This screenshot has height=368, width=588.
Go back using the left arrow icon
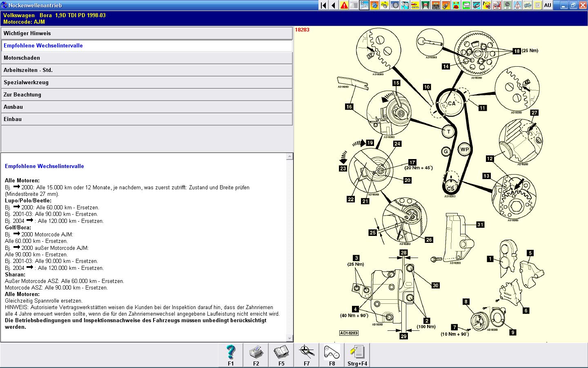334,5
